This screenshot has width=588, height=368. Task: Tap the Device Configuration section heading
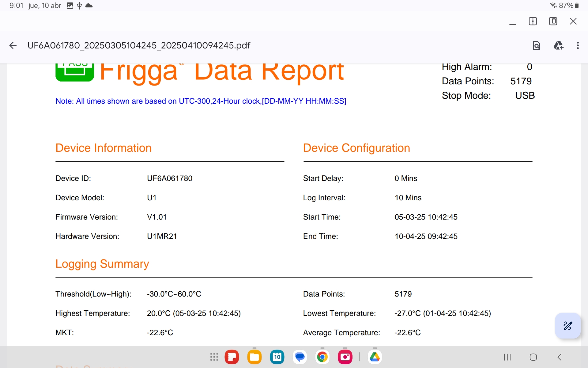click(x=356, y=148)
